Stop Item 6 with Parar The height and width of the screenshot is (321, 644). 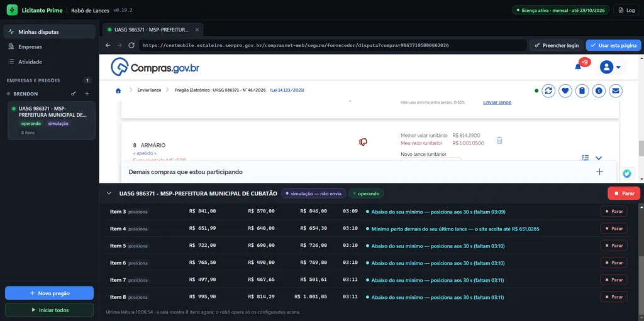coord(614,263)
